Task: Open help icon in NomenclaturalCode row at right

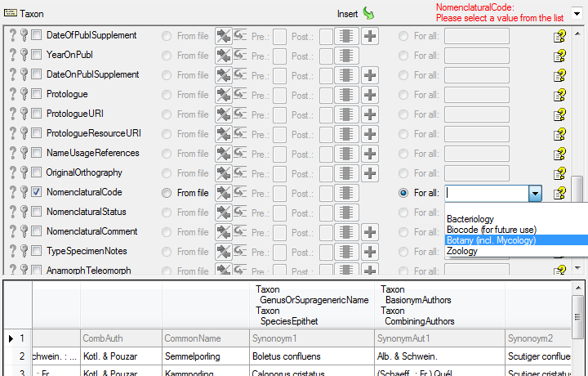Action: [x=559, y=193]
